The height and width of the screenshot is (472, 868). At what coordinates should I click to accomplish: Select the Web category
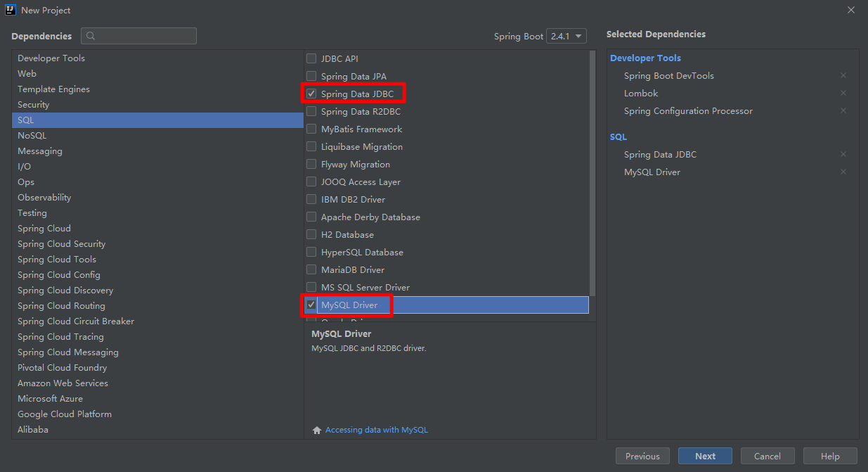tap(157, 73)
